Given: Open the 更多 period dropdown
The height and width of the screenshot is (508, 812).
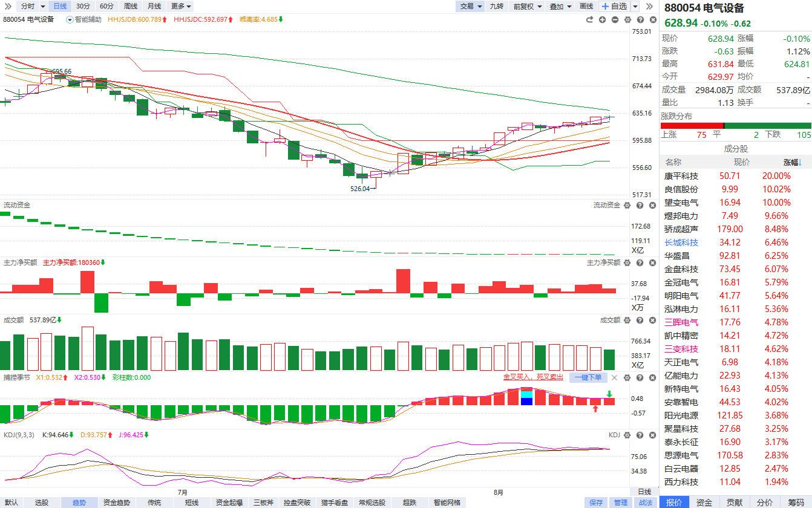Looking at the screenshot, I should (x=181, y=6).
